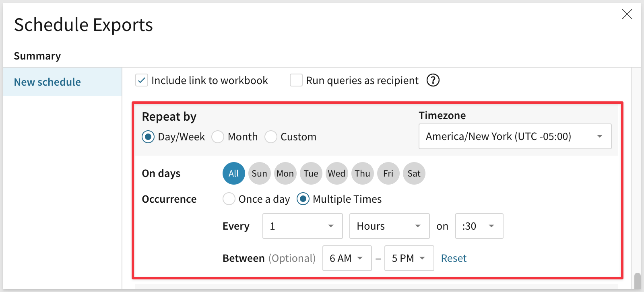Close the Schedule Exports dialog
The height and width of the screenshot is (292, 644).
627,14
